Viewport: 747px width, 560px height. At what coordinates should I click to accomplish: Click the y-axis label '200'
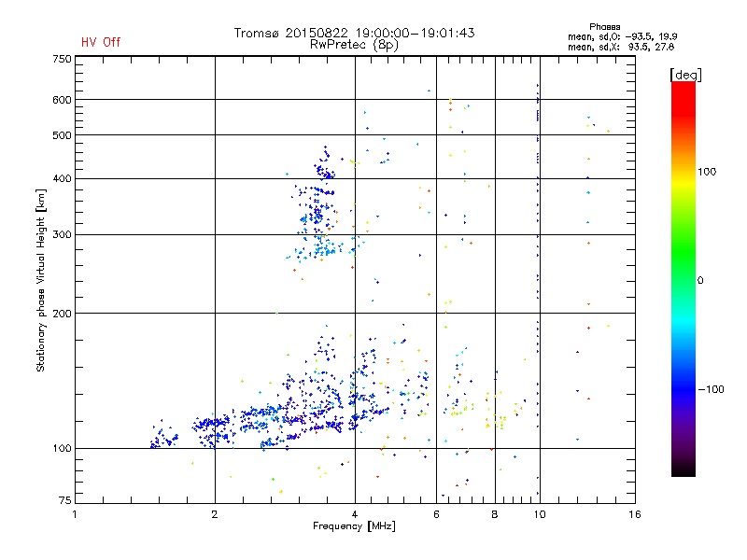click(x=62, y=314)
